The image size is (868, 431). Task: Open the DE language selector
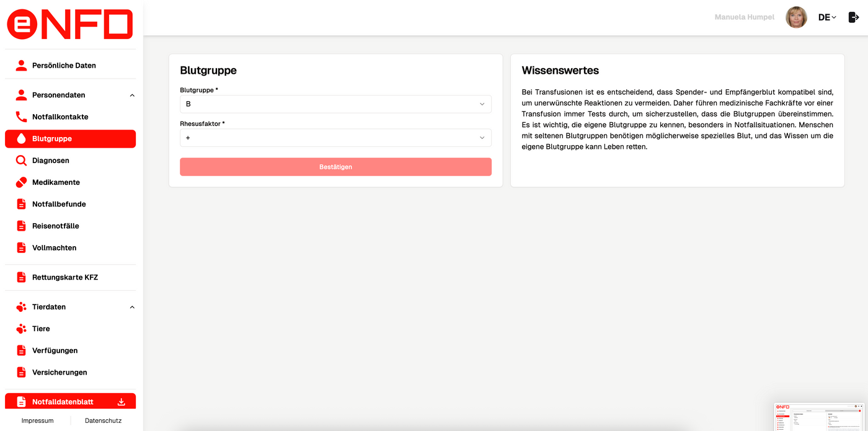[827, 17]
